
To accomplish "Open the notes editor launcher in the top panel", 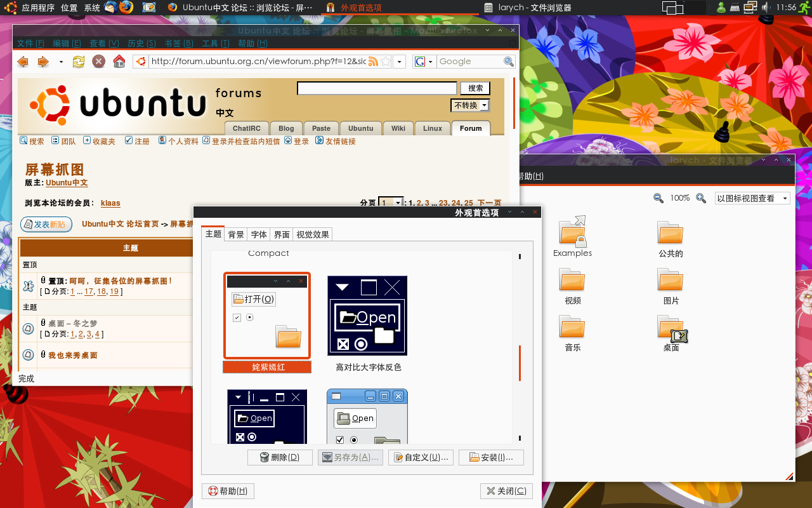I will point(149,8).
